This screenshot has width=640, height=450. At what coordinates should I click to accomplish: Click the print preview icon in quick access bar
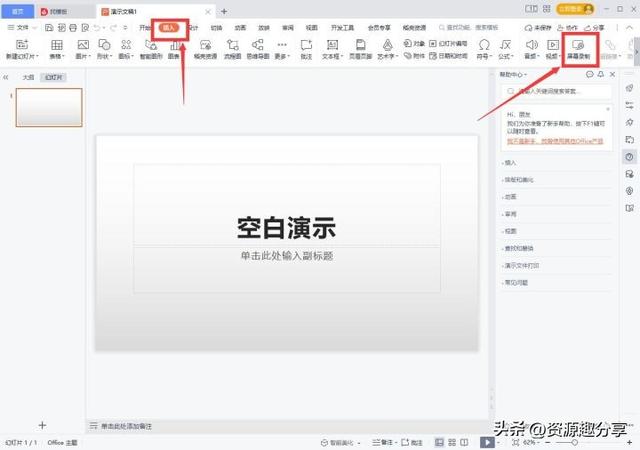pos(85,27)
